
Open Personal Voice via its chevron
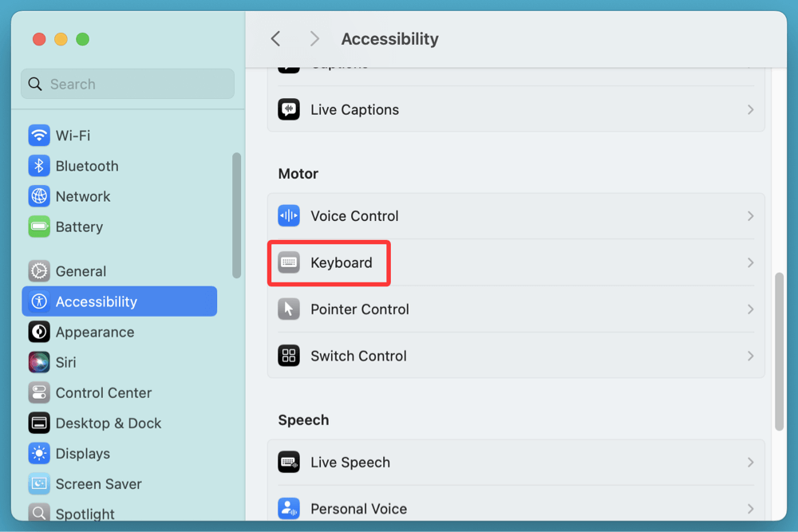point(749,509)
